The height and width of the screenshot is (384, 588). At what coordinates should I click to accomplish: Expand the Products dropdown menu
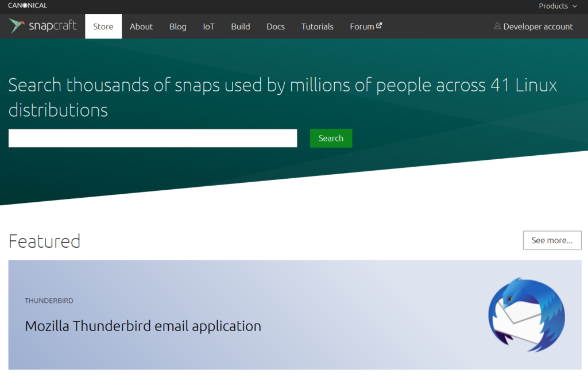(x=553, y=6)
